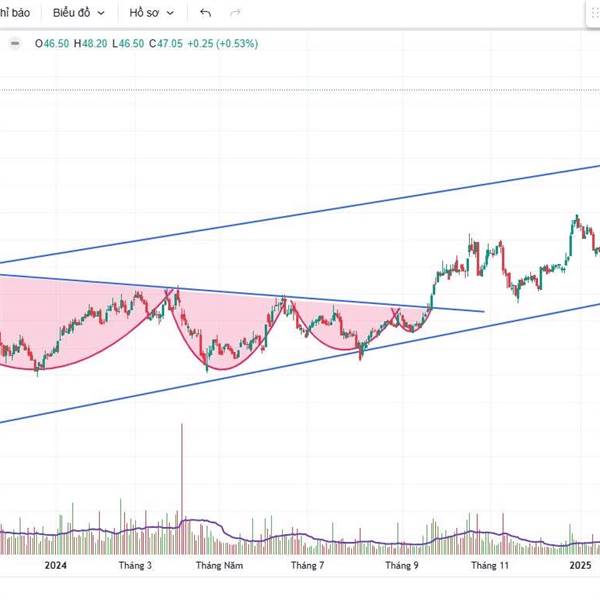Viewport: 600px width, 600px height.
Task: Click the O46.50 open price value
Action: 52,44
